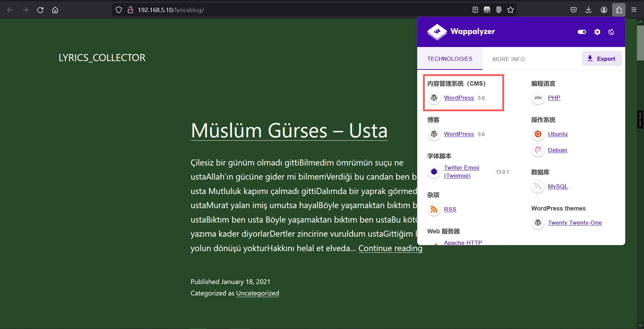This screenshot has width=644, height=329.
Task: Open the downloads panel
Action: coord(588,10)
